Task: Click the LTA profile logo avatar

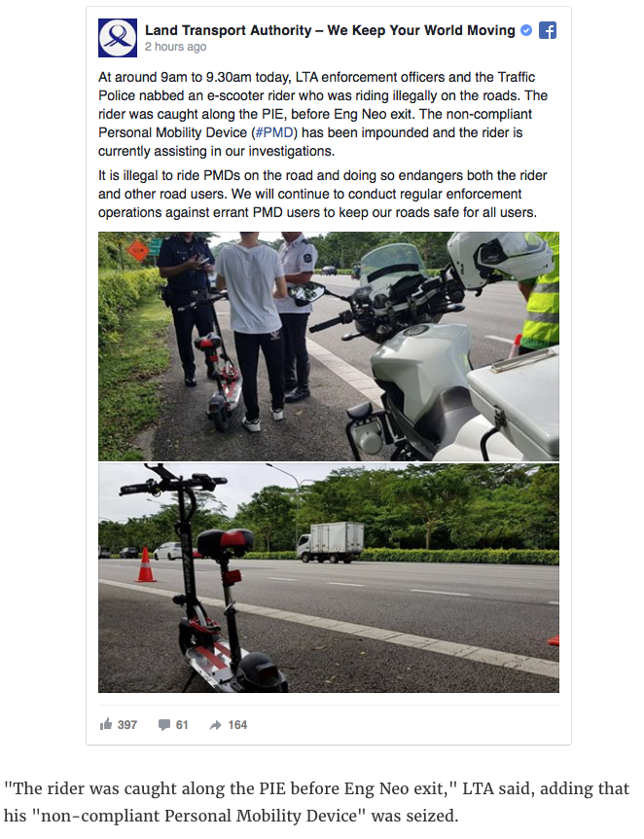Action: point(118,37)
